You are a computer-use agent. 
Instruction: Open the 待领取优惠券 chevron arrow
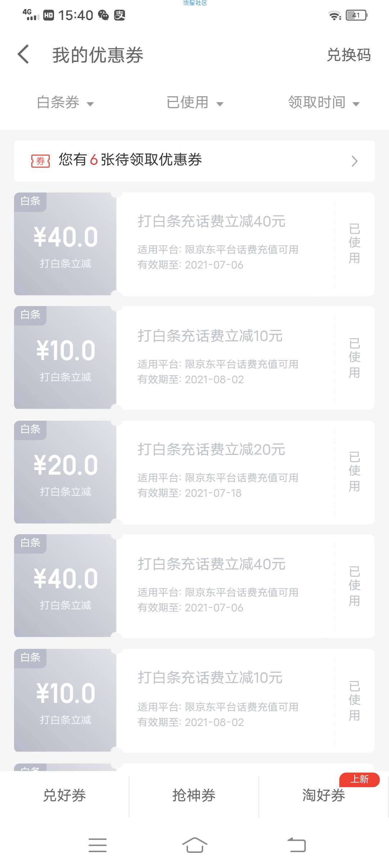pos(354,161)
